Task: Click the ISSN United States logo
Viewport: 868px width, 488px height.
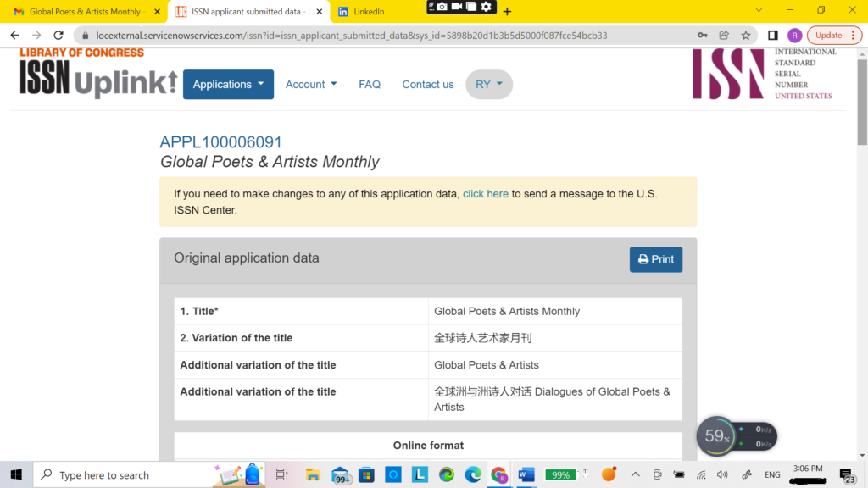Action: pyautogui.click(x=763, y=75)
